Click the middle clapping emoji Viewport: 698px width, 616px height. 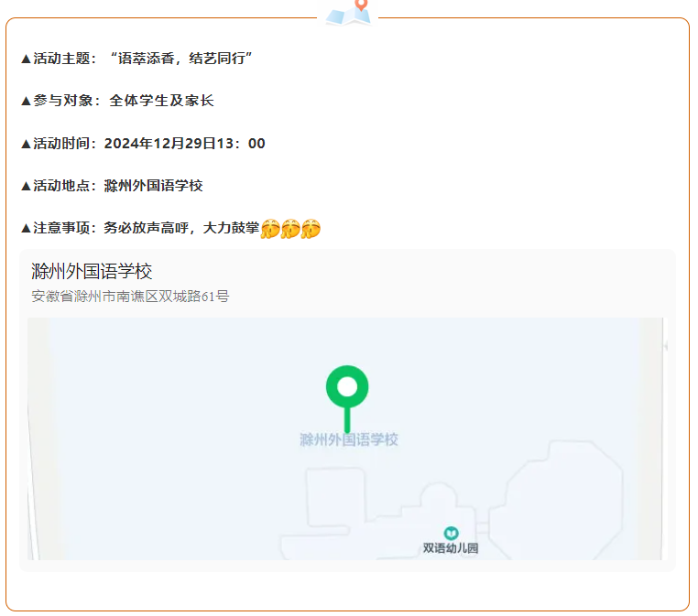[x=290, y=229]
